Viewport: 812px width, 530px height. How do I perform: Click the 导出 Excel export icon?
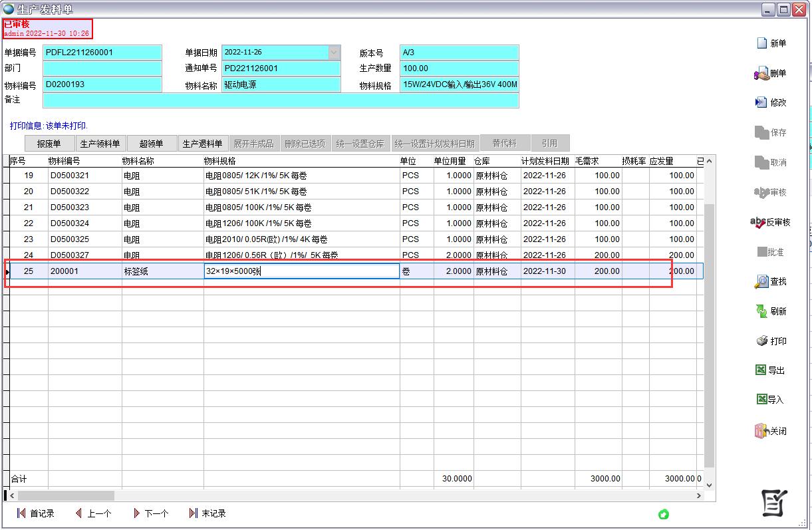click(761, 370)
